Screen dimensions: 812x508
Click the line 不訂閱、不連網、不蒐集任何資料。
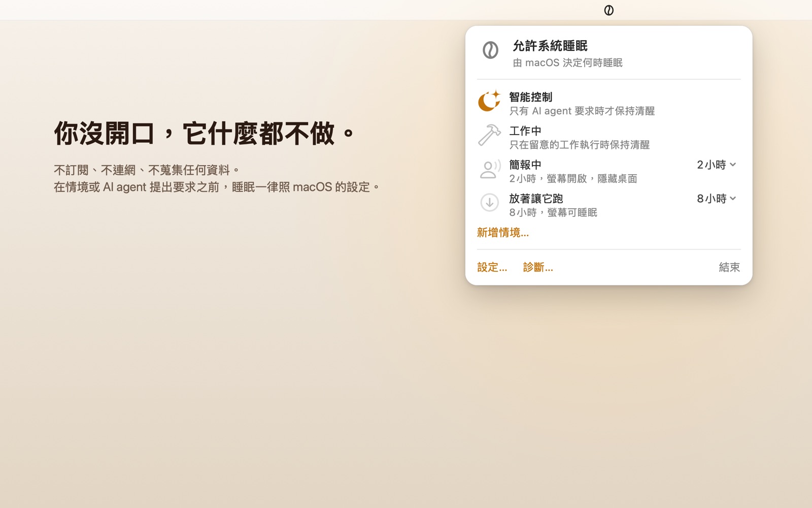[x=147, y=170]
